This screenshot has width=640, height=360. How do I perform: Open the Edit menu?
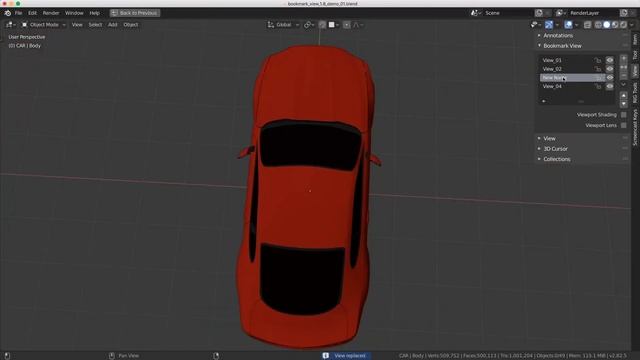point(32,13)
